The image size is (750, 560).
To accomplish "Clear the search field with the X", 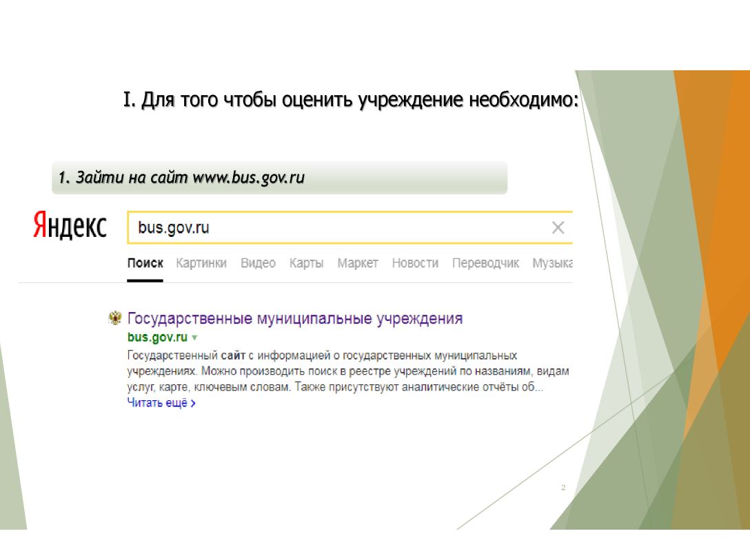I will point(558,227).
